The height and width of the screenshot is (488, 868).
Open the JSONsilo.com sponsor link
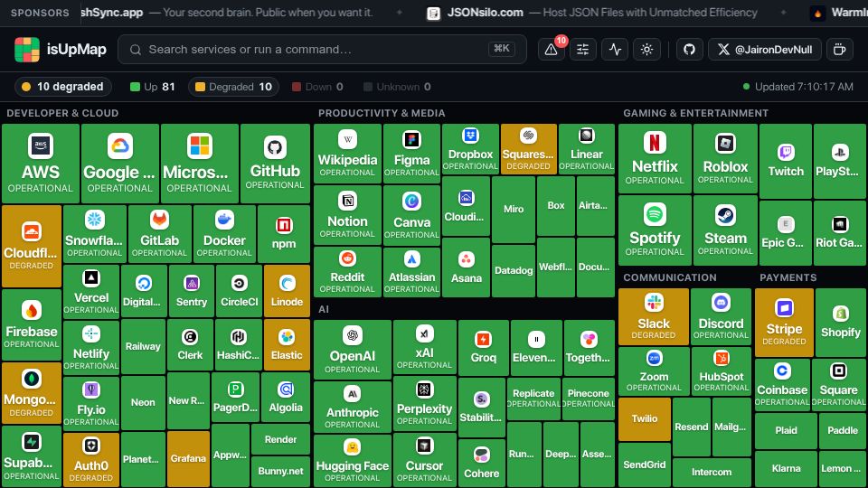click(591, 13)
